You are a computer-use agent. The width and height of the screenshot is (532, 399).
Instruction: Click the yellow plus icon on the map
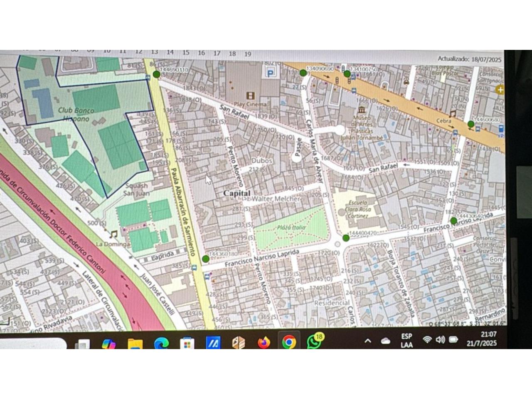click(x=500, y=89)
